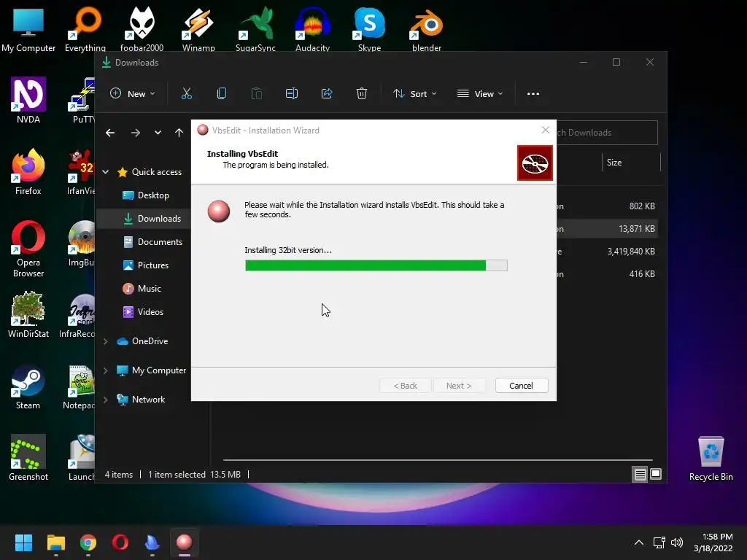The image size is (747, 560).
Task: Select Desktop in Quick access
Action: pos(145,195)
